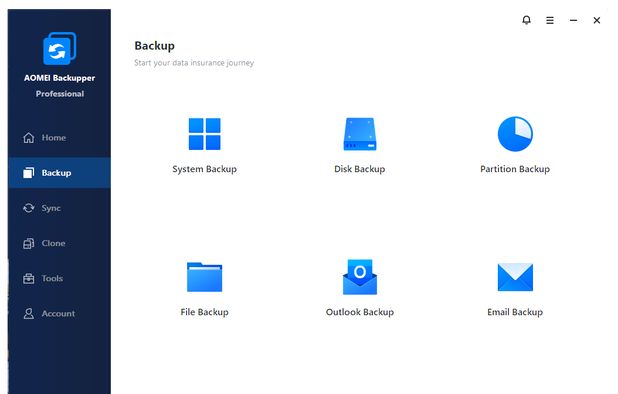Click the Partition Backup label
The width and height of the screenshot is (618, 394).
[x=515, y=169]
